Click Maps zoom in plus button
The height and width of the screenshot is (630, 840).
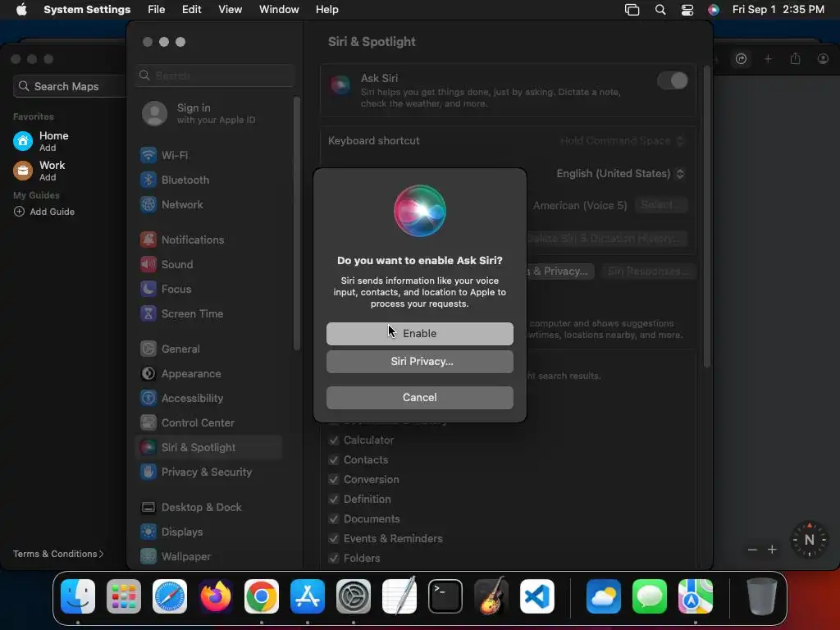(772, 550)
